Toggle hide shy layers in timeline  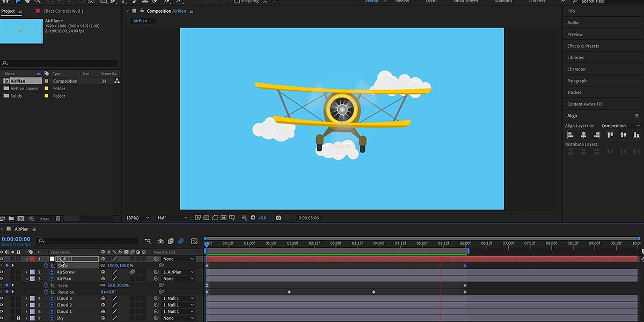(x=162, y=241)
